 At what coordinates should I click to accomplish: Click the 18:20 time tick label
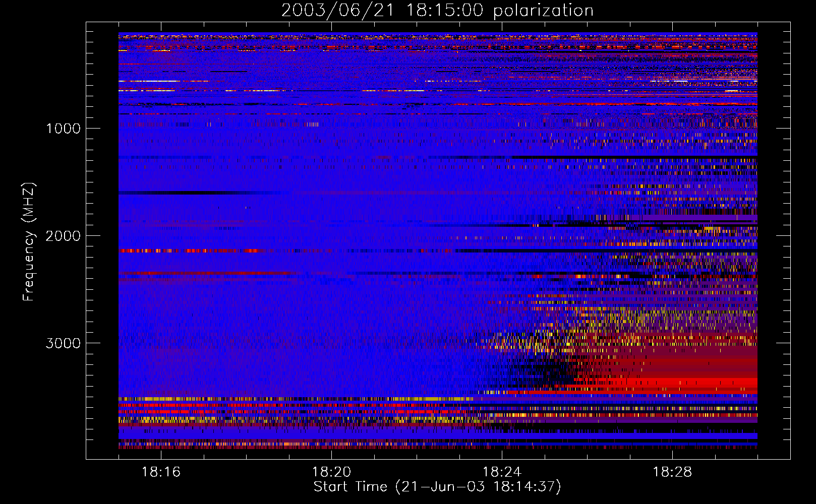[x=331, y=472]
